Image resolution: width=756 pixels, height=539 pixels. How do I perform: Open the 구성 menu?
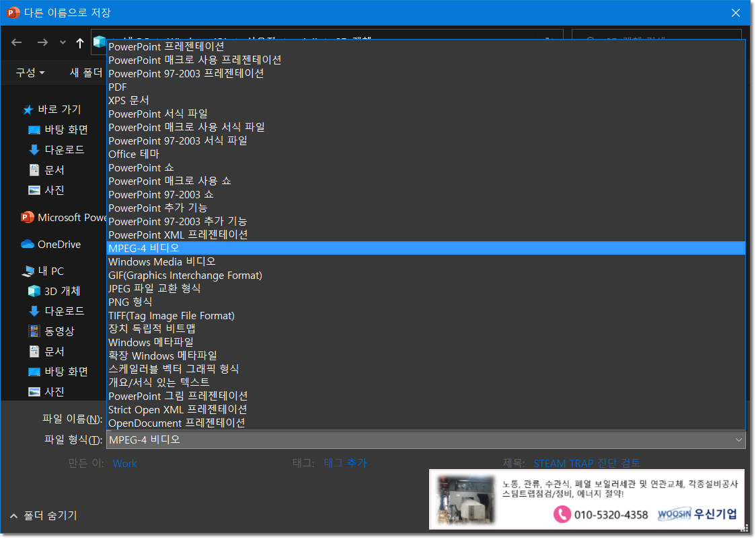tap(30, 73)
